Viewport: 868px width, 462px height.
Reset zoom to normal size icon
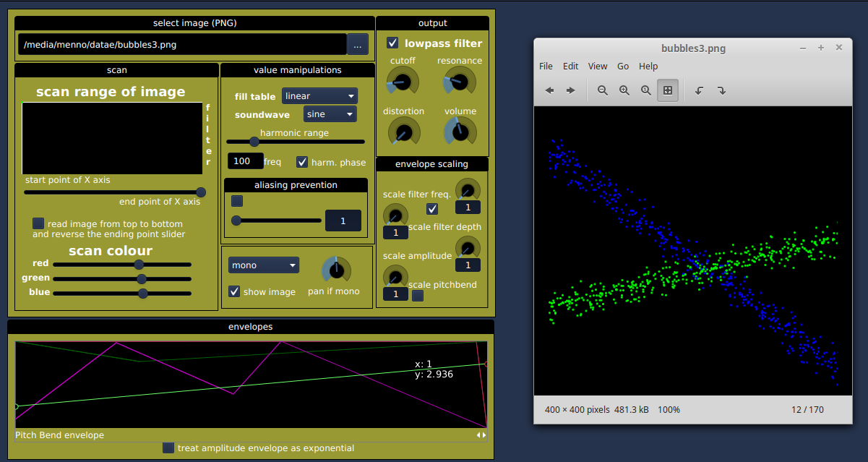tap(646, 90)
